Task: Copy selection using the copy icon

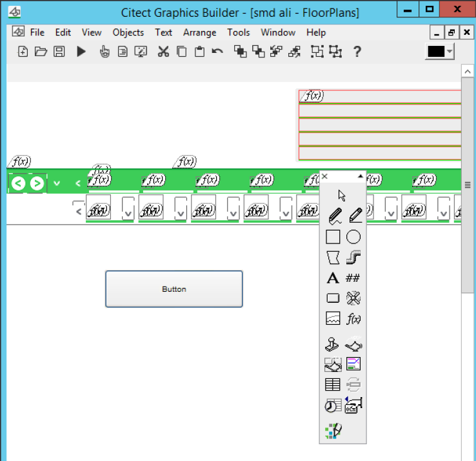Action: coord(181,52)
